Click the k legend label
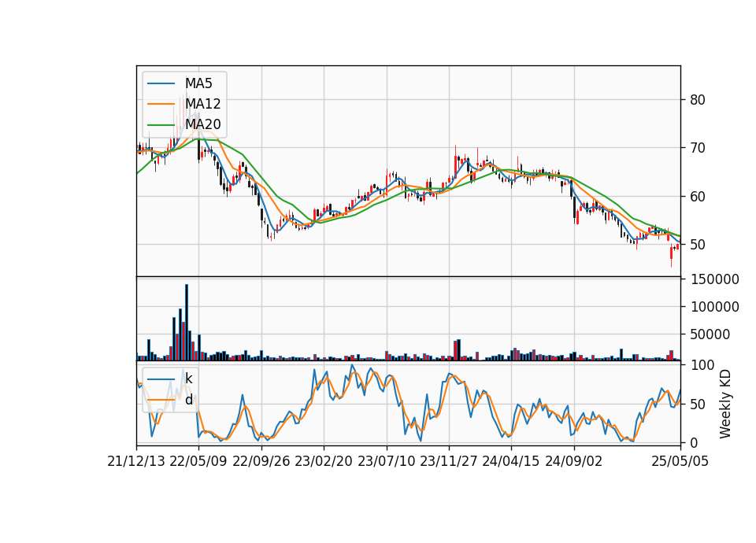Viewport: 756px width, 543px height. point(188,379)
